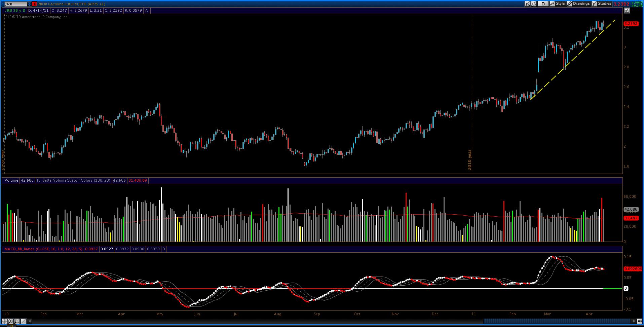Click the flask-with-arrow studies shortcut icon in the top toolbar
The image size is (644, 327).
pyautogui.click(x=527, y=4)
